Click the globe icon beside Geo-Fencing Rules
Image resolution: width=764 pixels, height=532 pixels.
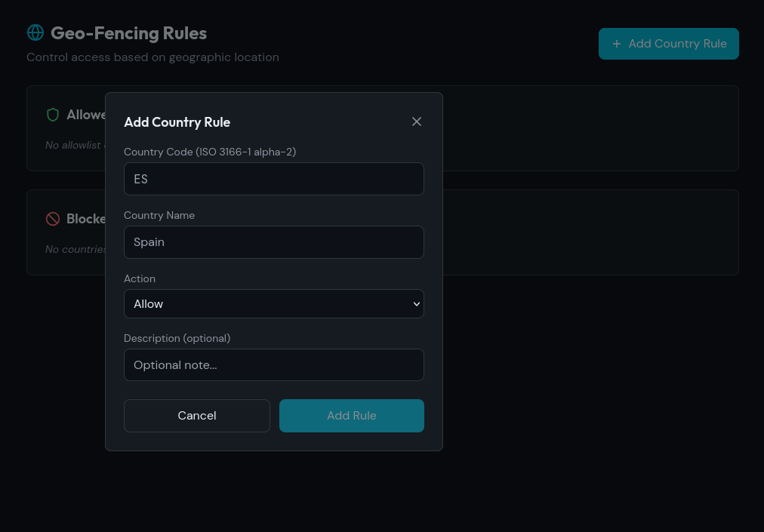coord(35,32)
